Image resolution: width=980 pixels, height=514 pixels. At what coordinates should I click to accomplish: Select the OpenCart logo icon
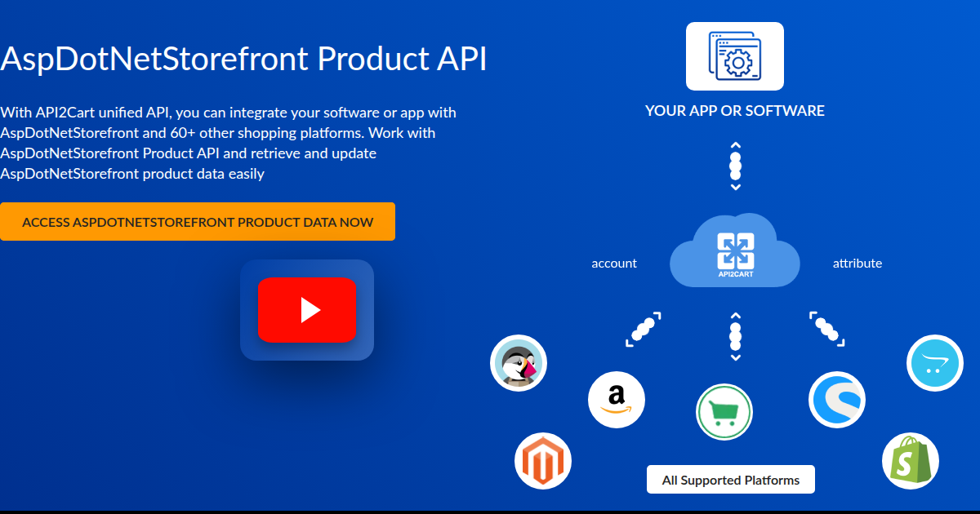(x=935, y=363)
